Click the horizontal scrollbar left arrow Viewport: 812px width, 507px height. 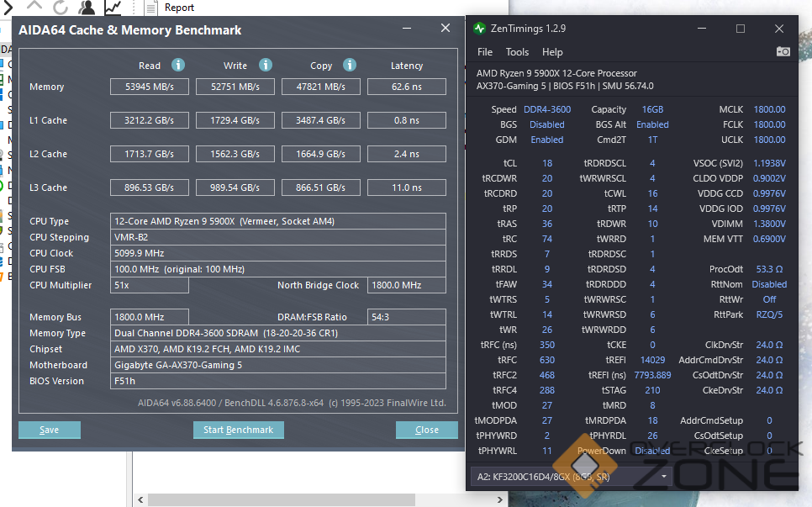click(141, 499)
